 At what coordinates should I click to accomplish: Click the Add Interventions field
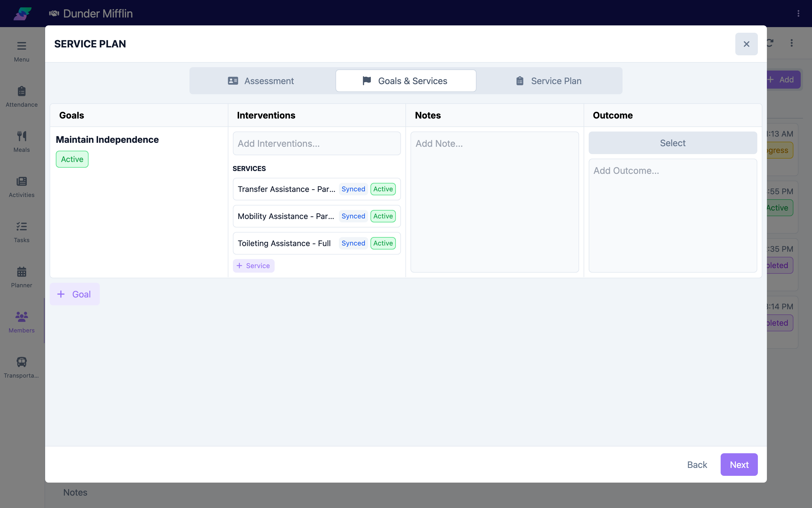pos(317,143)
